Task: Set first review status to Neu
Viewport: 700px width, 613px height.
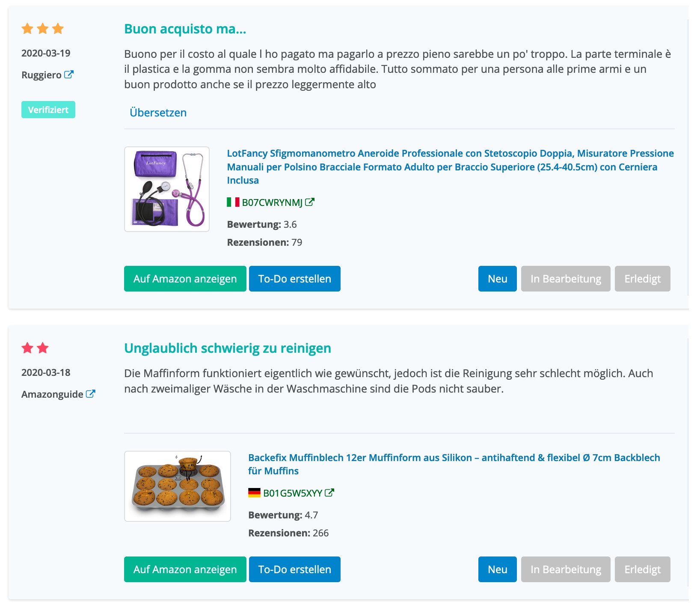Action: pyautogui.click(x=497, y=279)
